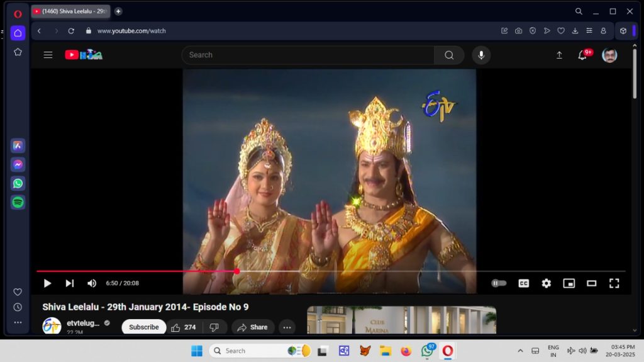644x362 pixels.
Task: Open Messenger in Opera sidebar
Action: coord(18,164)
